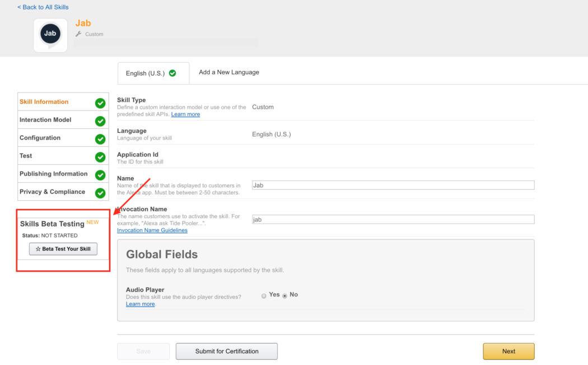
Task: Go back to All Skills
Action: pyautogui.click(x=43, y=7)
